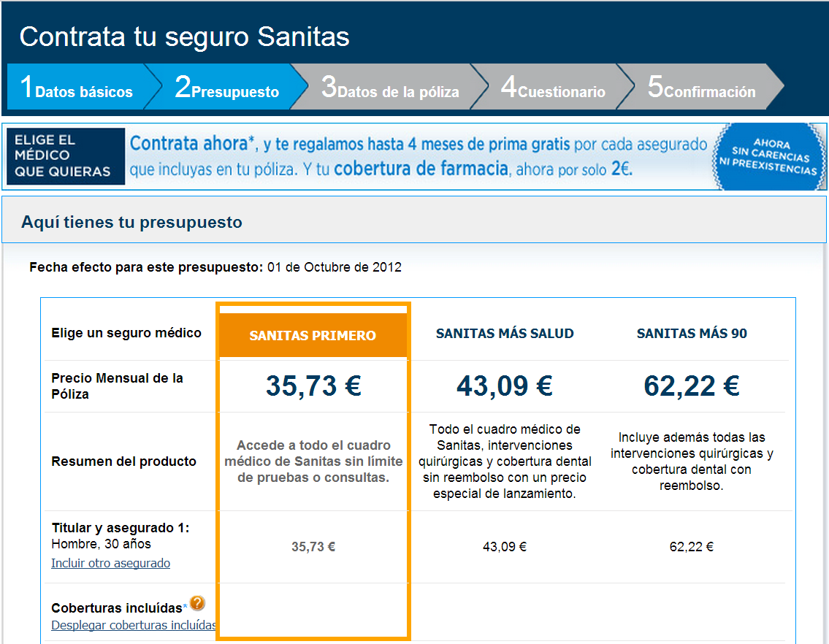The width and height of the screenshot is (829, 644).
Task: Click the 'Sin carencias ni preexistencias' badge
Action: [x=771, y=157]
